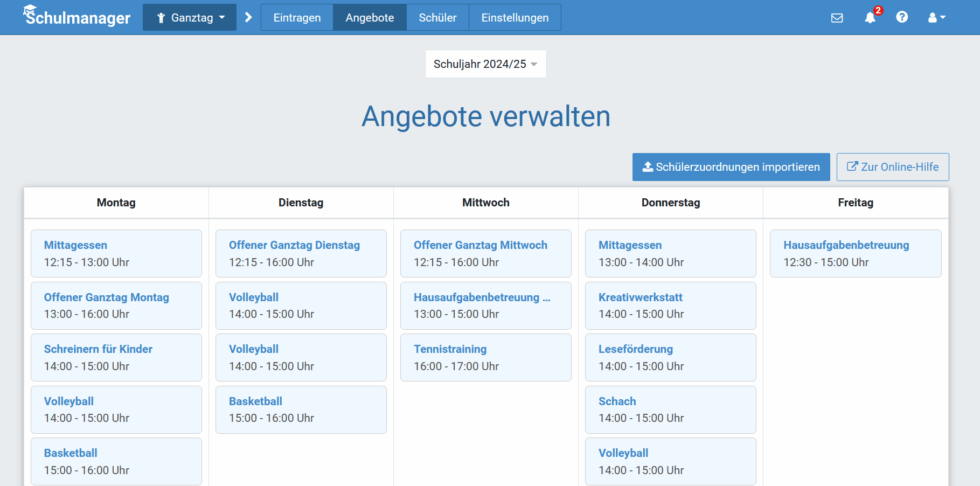Click the external-link icon in Zur Online-Hilfe

coord(853,166)
